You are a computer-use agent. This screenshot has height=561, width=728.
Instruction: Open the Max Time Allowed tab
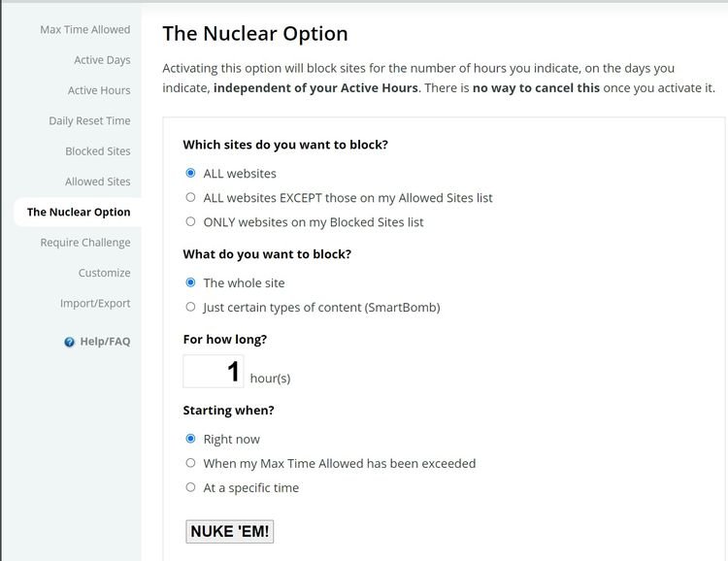click(x=84, y=30)
